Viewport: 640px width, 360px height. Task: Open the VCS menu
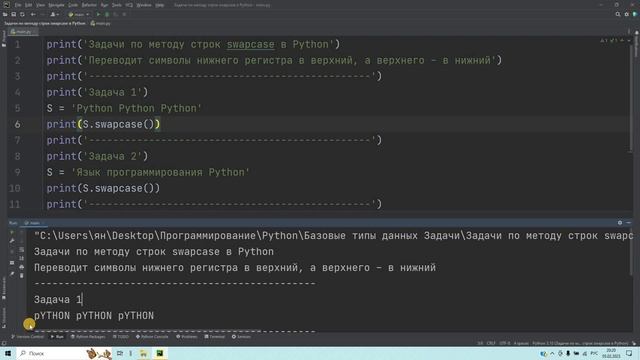(129, 5)
